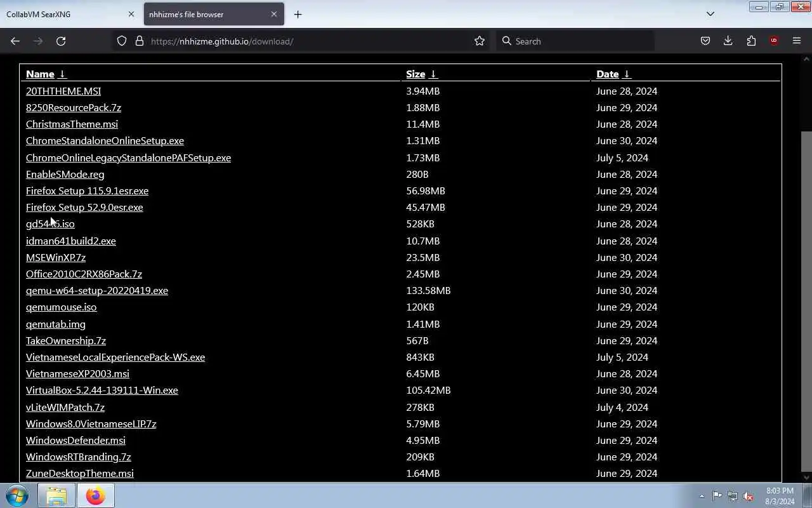Download Firefox Setup 52.9.0esr.exe
The image size is (812, 508).
(x=84, y=207)
